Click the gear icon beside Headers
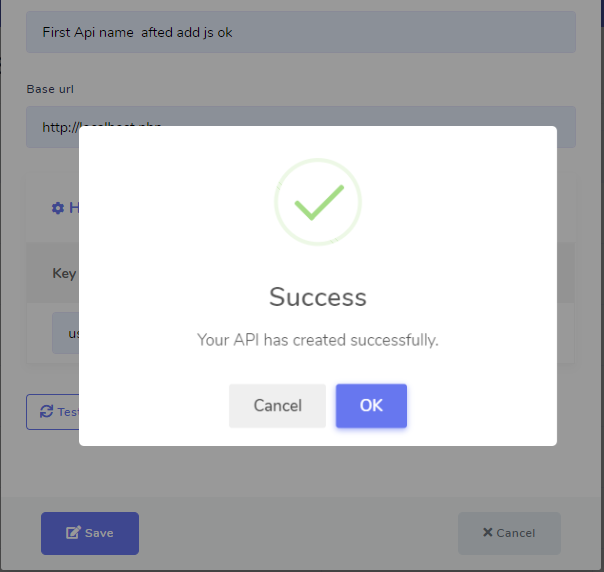Image resolution: width=604 pixels, height=572 pixels. [58, 208]
